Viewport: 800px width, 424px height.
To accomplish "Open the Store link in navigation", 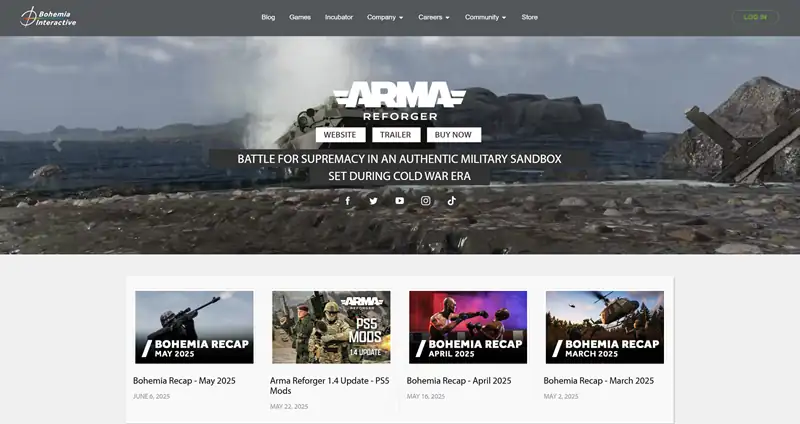I will (x=529, y=17).
